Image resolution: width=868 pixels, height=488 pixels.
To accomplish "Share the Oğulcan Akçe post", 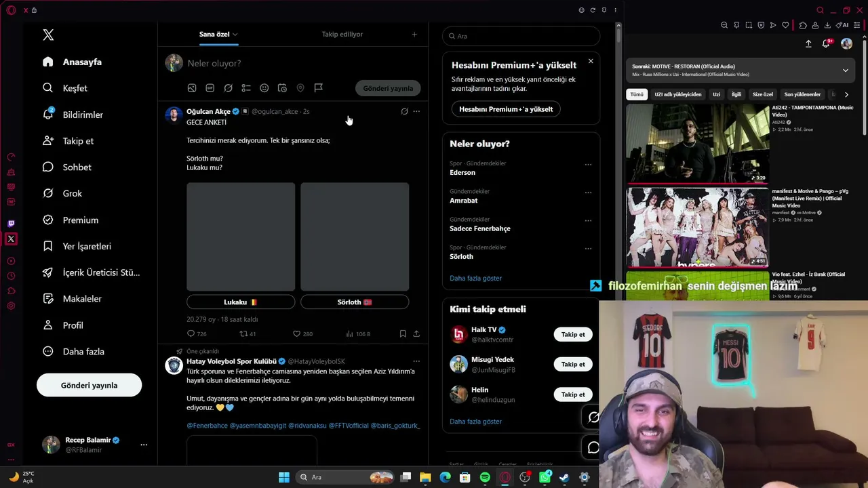I will (416, 333).
